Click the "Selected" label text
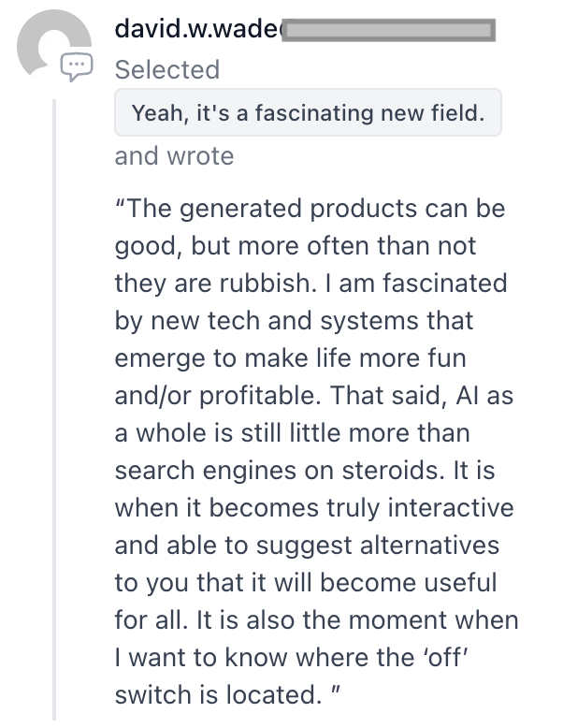Image resolution: width=563 pixels, height=728 pixels. [x=166, y=69]
